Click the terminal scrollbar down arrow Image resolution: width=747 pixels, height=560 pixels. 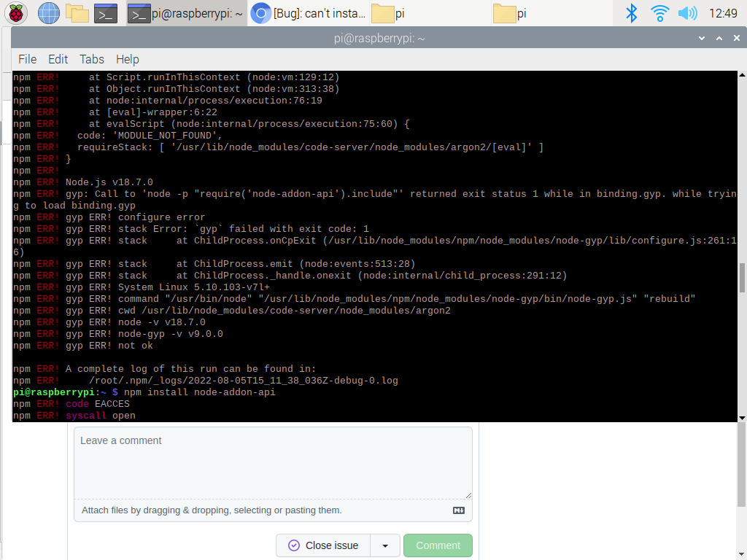(x=742, y=418)
